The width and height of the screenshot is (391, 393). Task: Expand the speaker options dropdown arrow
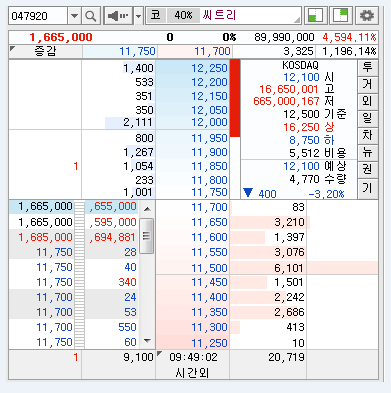[138, 16]
